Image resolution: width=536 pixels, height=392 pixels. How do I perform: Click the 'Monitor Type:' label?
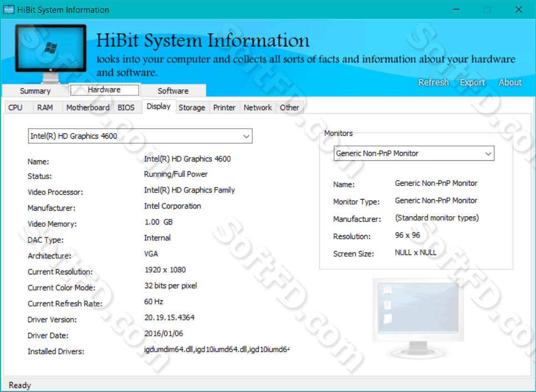(x=356, y=202)
